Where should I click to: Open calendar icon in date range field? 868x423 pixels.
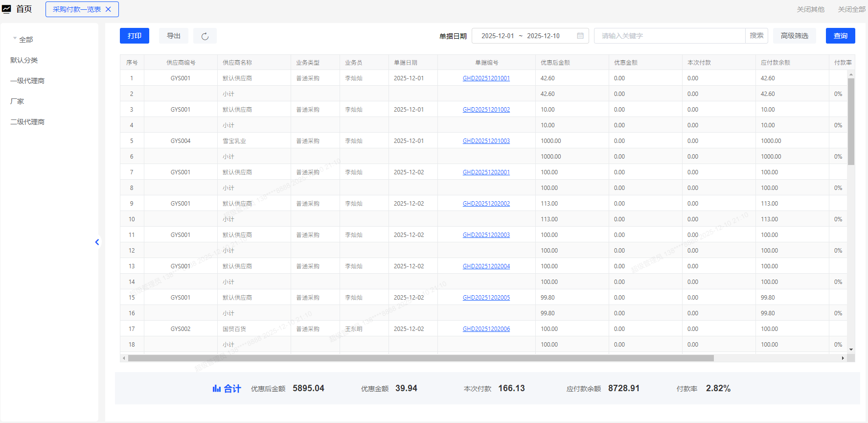coord(580,36)
